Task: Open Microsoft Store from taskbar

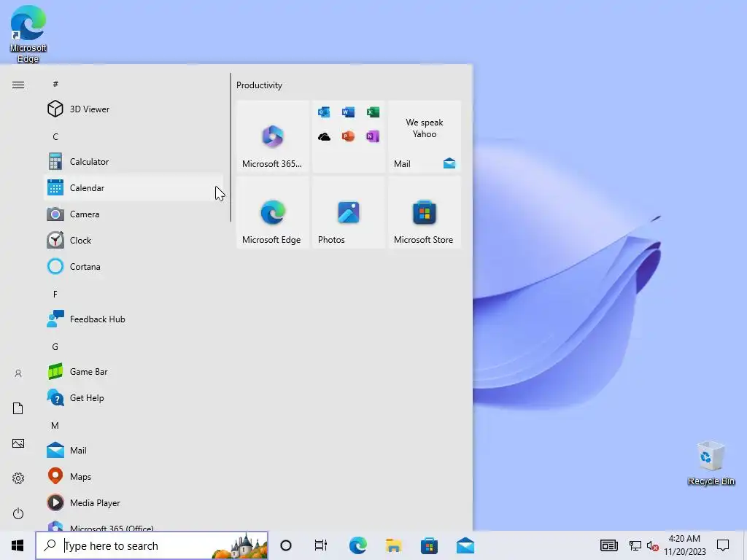Action: pos(429,545)
